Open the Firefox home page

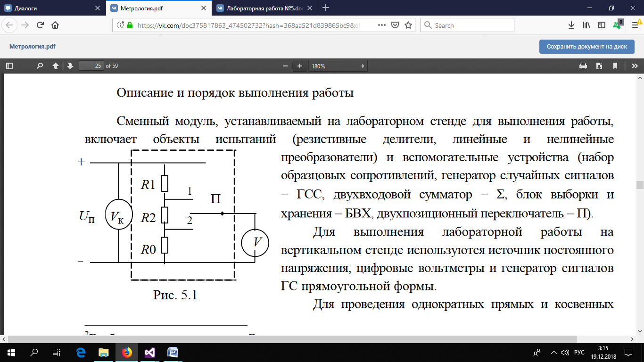click(55, 25)
